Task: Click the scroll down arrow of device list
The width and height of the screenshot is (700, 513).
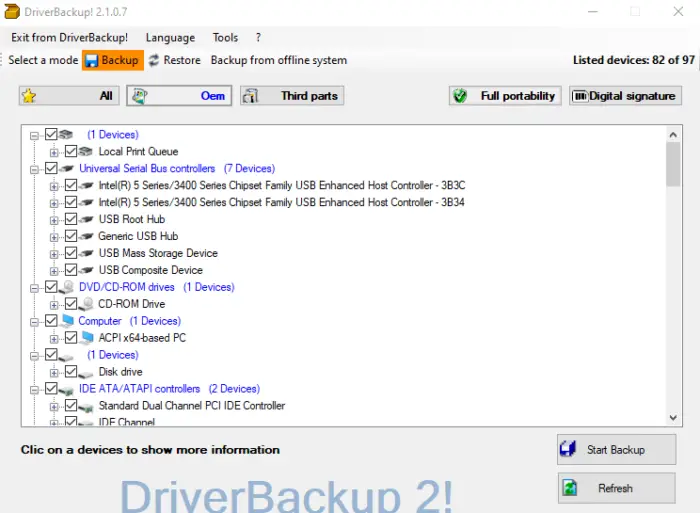Action: pyautogui.click(x=673, y=418)
